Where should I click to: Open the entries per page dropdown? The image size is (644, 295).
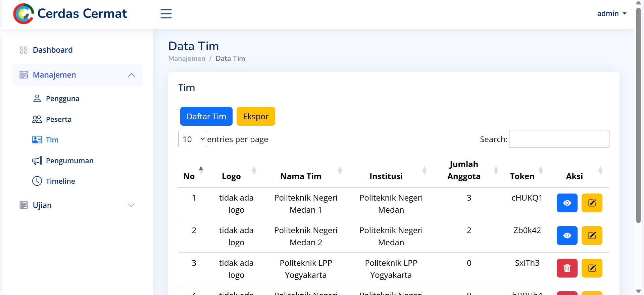[x=193, y=139]
